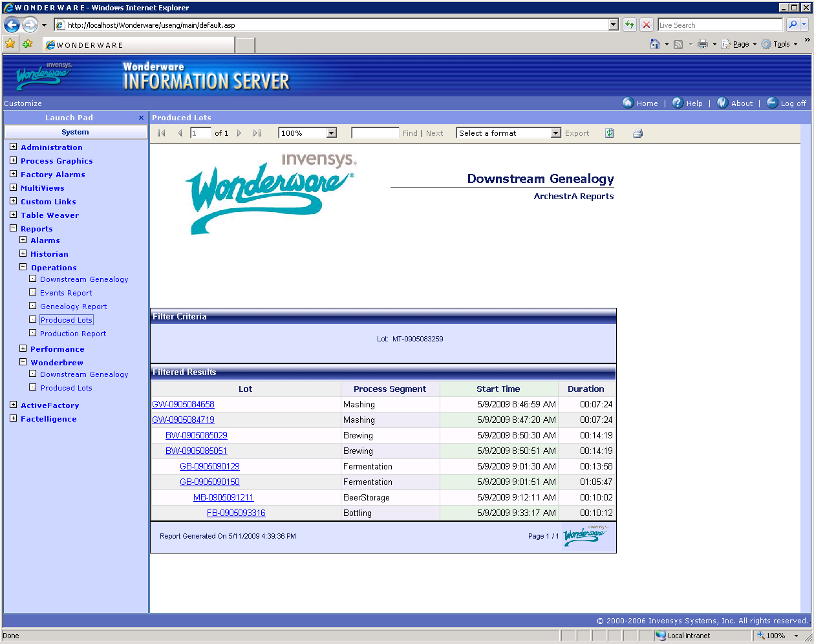
Task: Expand the ActiveFactory node
Action: (x=14, y=405)
